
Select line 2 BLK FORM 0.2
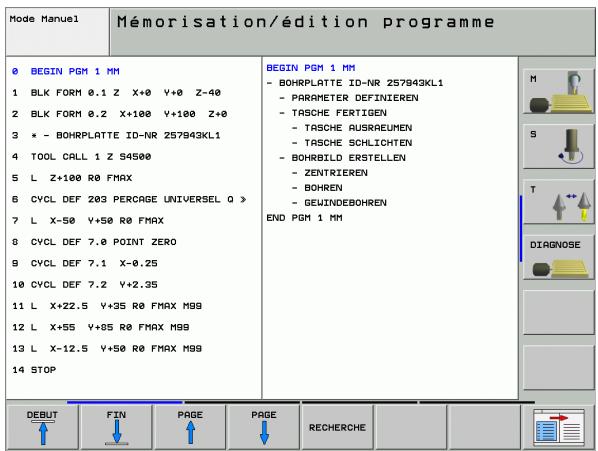tap(119, 114)
